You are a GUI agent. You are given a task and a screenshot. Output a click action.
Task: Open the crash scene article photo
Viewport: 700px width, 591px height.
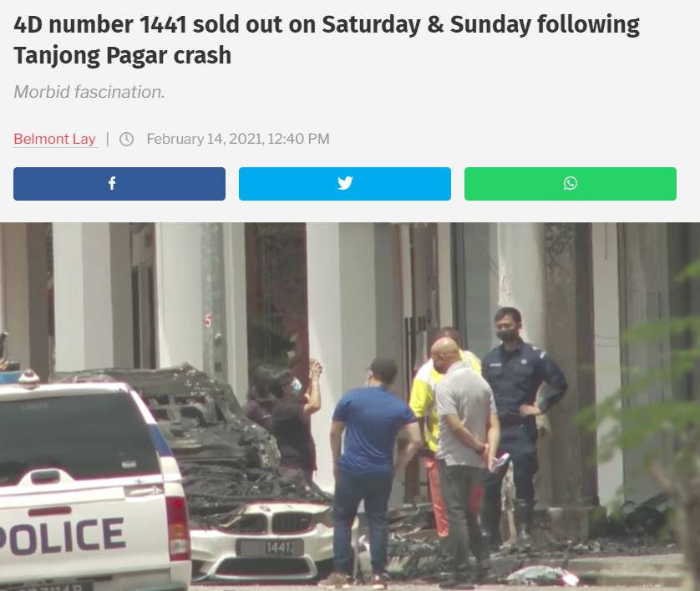point(350,406)
